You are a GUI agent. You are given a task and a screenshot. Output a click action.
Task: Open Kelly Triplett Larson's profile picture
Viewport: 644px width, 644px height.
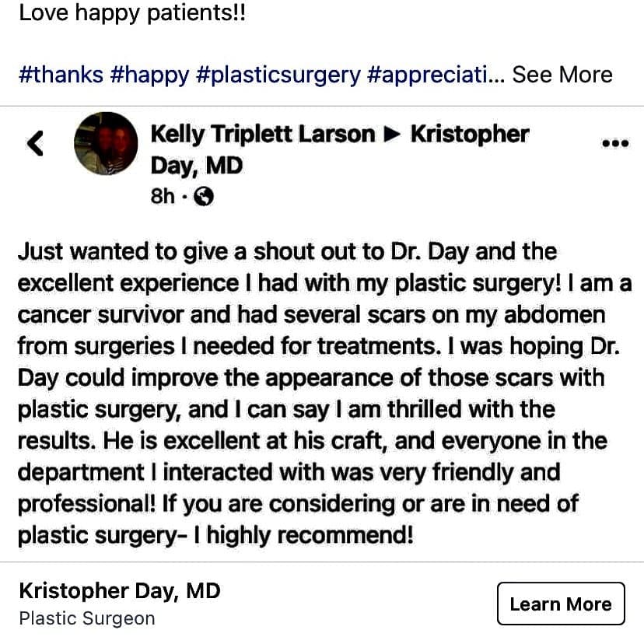(106, 143)
